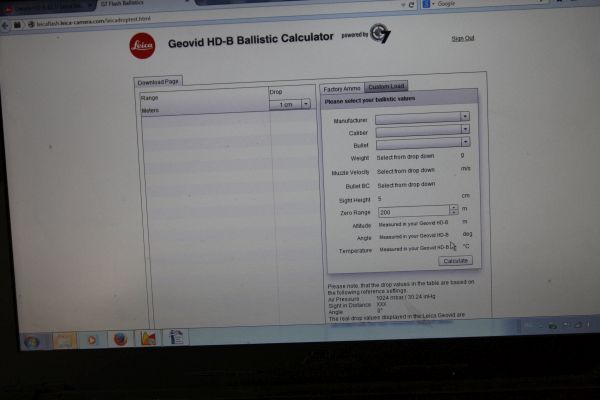This screenshot has height=400, width=600.
Task: Click the Meters row label
Action: 150,111
